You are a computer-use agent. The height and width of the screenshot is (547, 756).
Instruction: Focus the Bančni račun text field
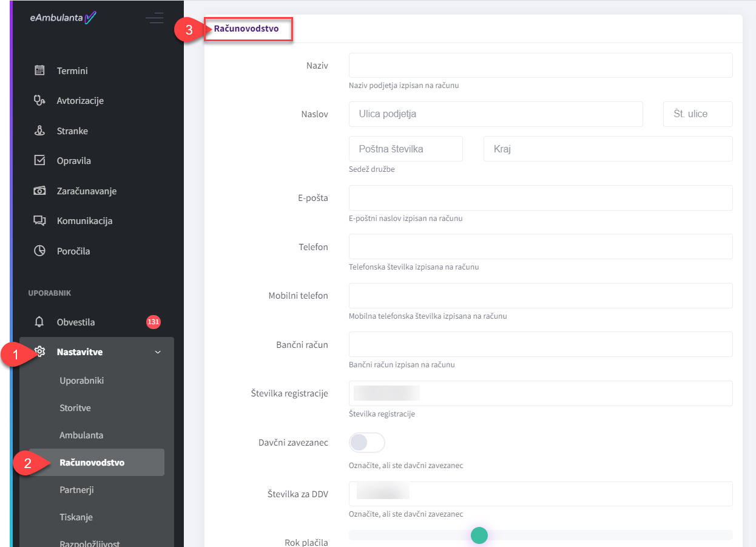[x=541, y=344]
